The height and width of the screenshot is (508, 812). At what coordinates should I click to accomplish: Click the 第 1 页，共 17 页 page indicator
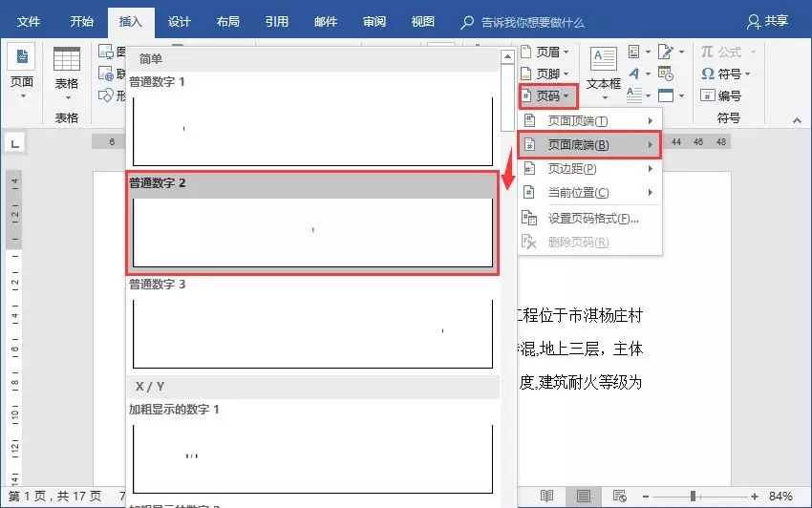point(54,497)
